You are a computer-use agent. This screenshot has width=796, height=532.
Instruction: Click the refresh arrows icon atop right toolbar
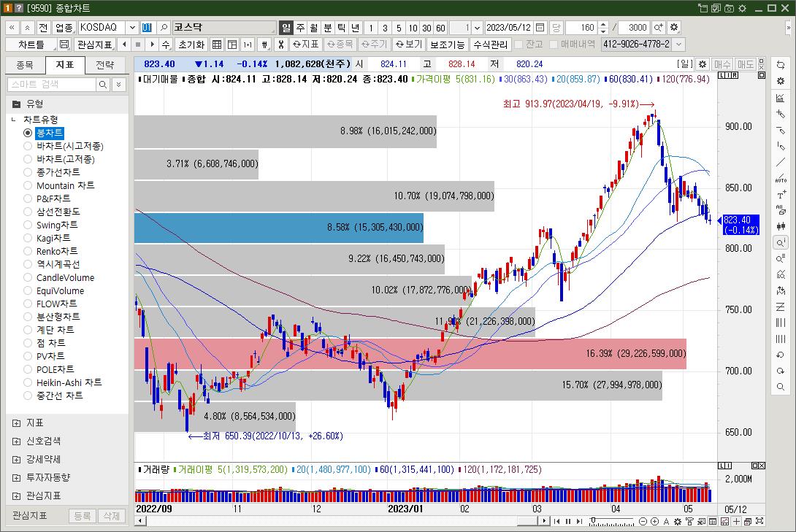click(781, 65)
